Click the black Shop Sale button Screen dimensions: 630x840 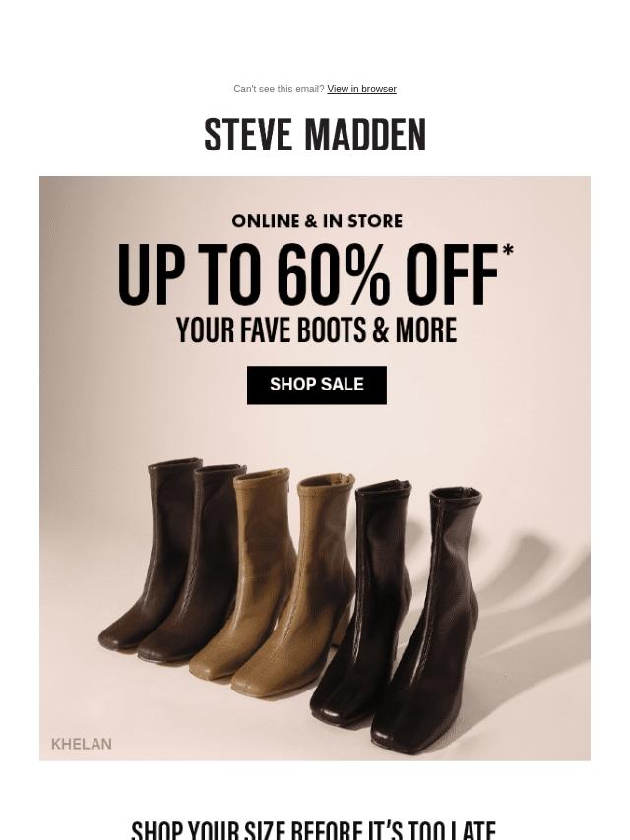pos(316,385)
